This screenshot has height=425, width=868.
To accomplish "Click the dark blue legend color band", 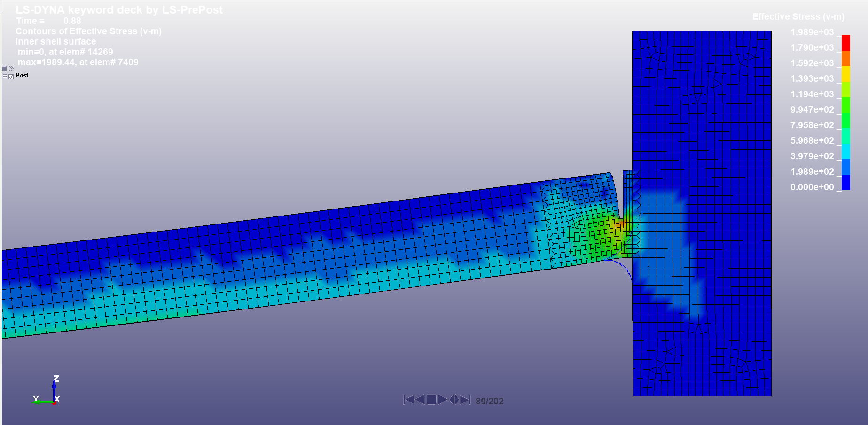I will point(845,182).
